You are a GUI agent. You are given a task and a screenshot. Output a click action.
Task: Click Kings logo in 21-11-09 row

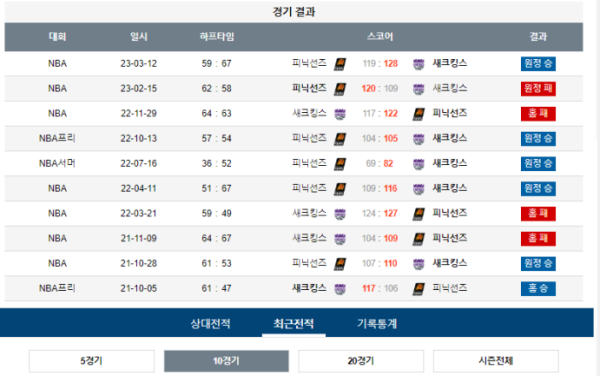click(340, 239)
